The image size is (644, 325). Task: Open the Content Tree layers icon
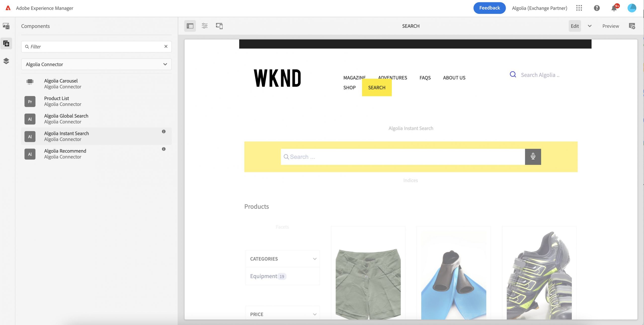6,61
